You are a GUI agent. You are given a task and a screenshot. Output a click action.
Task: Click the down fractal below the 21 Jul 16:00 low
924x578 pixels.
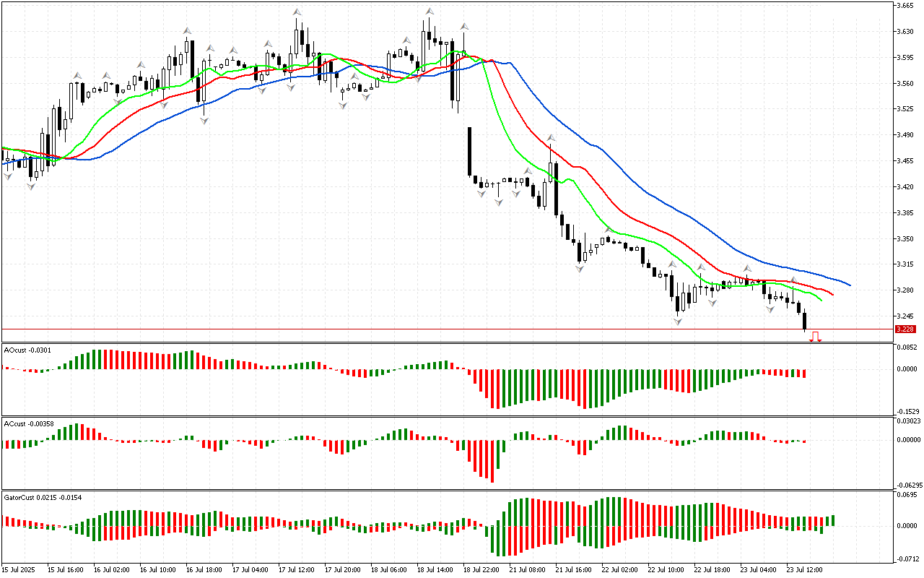580,268
